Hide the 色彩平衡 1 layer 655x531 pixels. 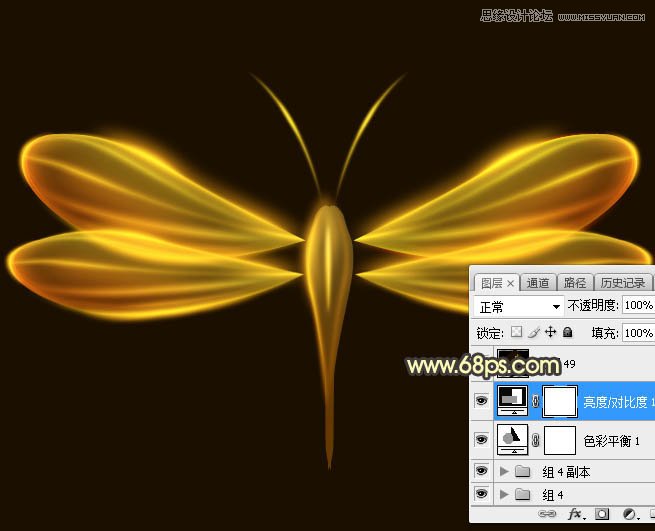tap(481, 439)
